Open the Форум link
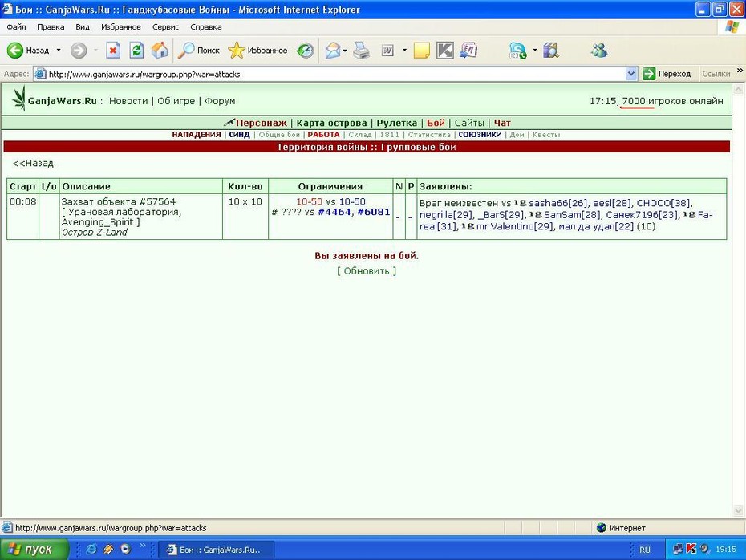The width and height of the screenshot is (746, 560). click(x=220, y=101)
